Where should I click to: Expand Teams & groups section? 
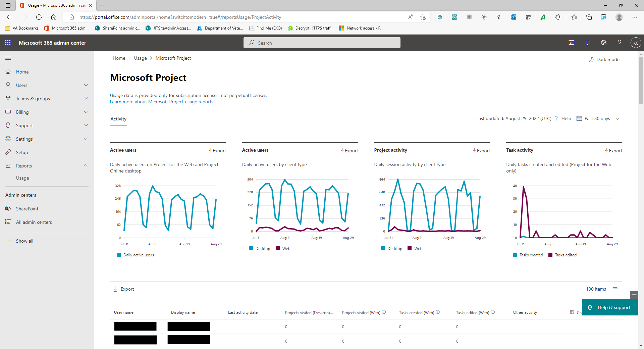coord(47,99)
